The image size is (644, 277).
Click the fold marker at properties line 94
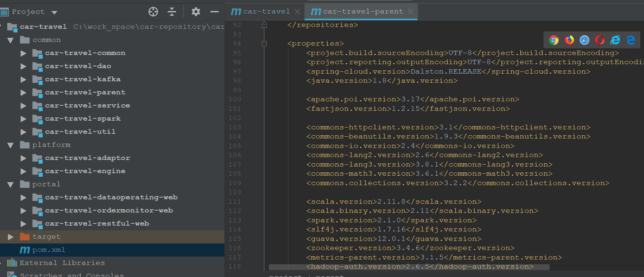tap(265, 44)
